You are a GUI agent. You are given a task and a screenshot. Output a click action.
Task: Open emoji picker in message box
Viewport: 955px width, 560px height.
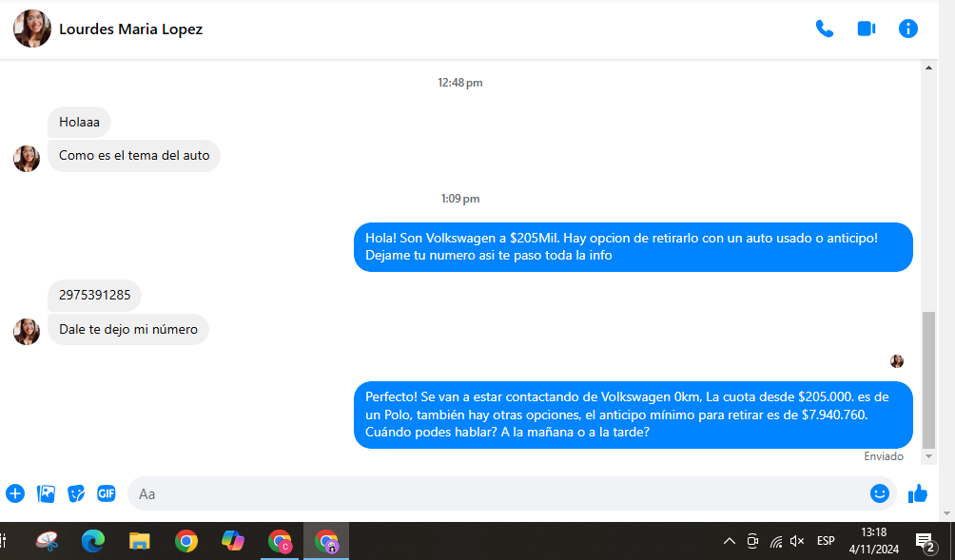[x=879, y=493]
